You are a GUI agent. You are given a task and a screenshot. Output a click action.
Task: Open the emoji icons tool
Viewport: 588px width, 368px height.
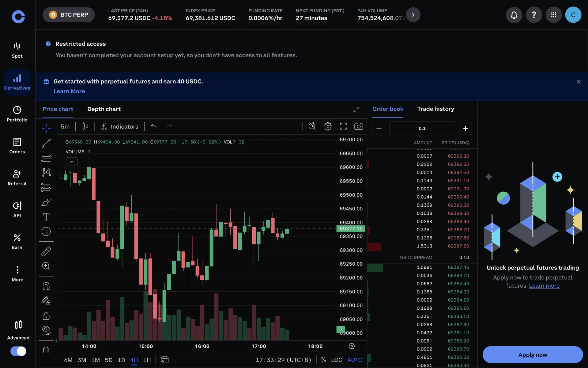click(x=46, y=232)
